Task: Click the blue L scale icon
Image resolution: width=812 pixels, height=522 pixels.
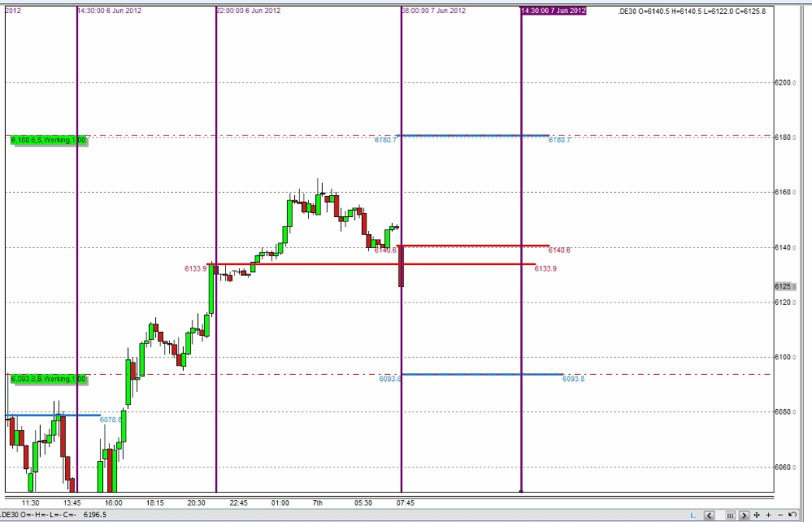Action: pos(693,515)
